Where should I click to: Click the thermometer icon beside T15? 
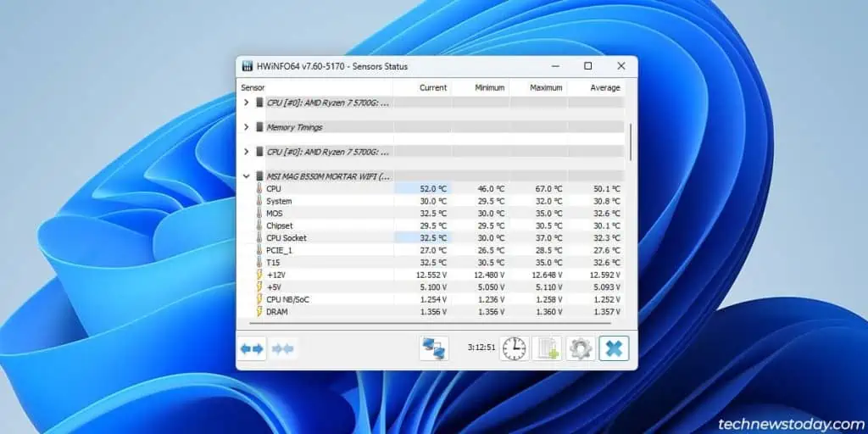(259, 263)
